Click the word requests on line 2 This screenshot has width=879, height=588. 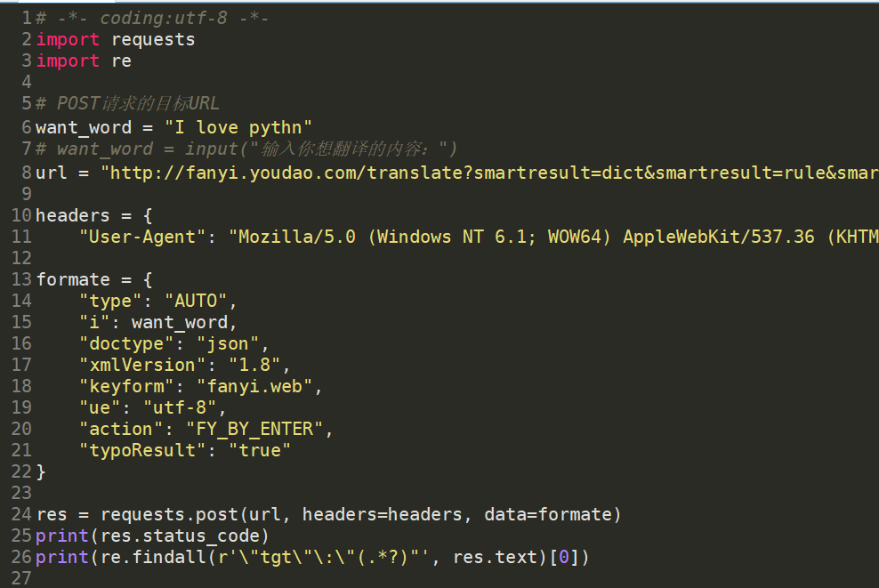(x=152, y=39)
